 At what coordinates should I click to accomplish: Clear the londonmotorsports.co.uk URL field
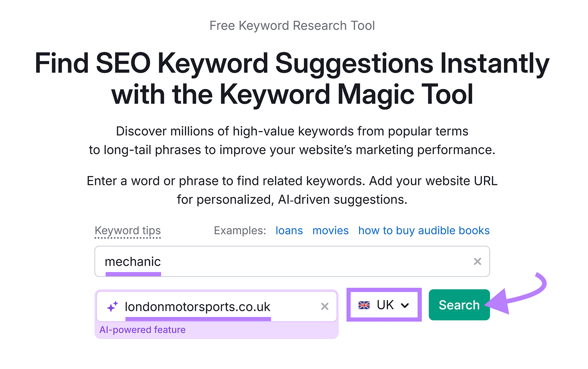point(325,306)
